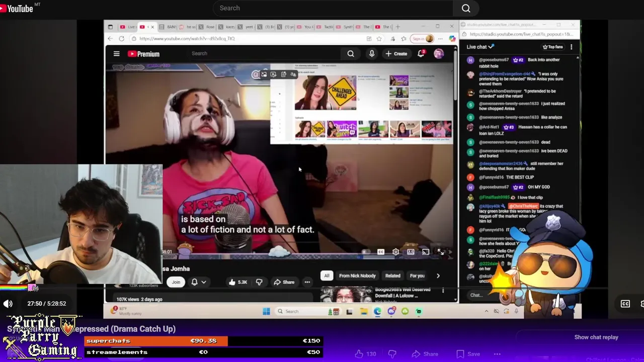Like the video showing 5.3K likes
Screen dimensions: 644x362
tap(237, 282)
